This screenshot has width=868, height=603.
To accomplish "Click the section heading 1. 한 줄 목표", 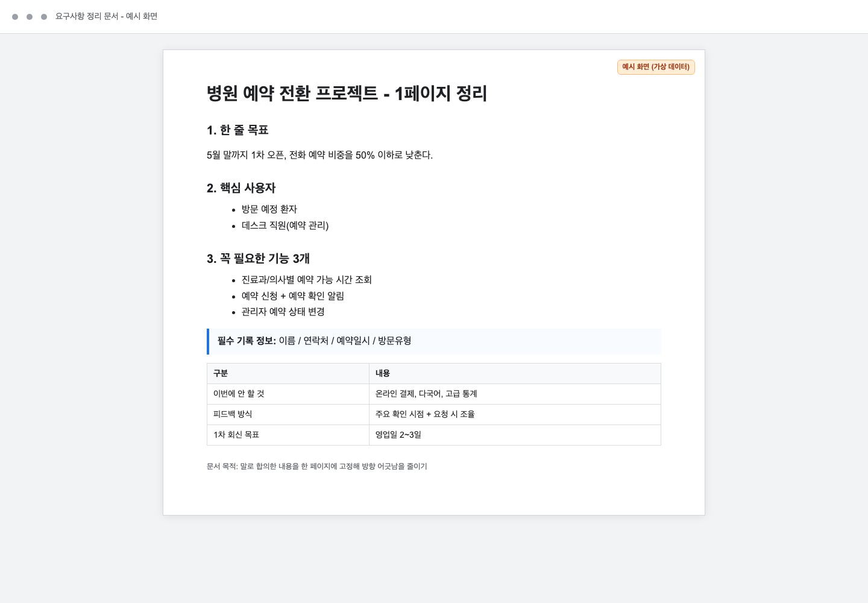I will [x=237, y=130].
